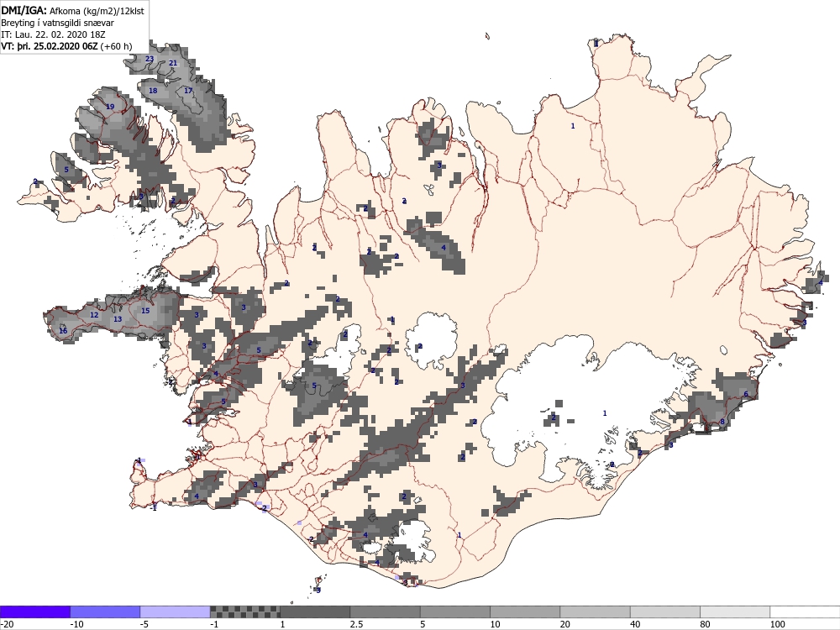Click the legend tick label -20
840x630 pixels.
click(x=7, y=624)
